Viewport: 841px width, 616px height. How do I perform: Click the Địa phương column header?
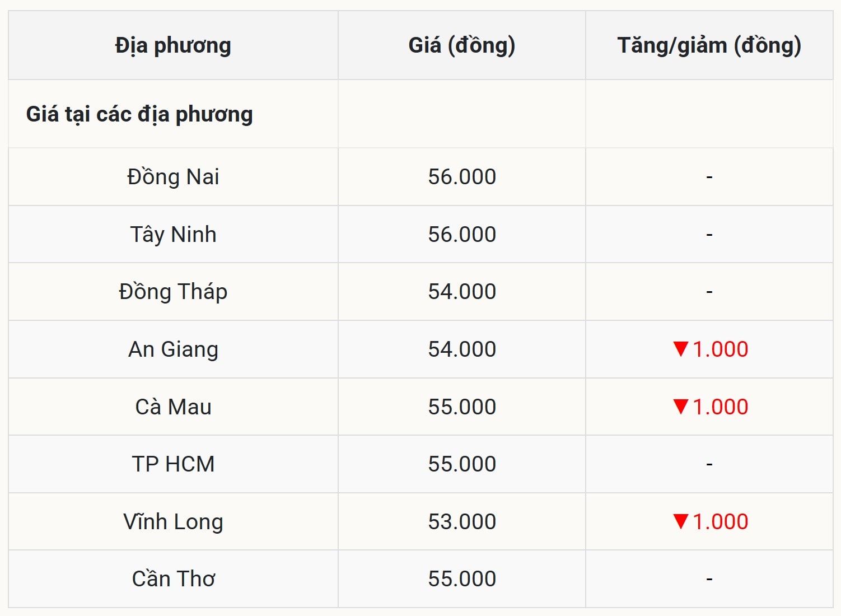pos(173,45)
